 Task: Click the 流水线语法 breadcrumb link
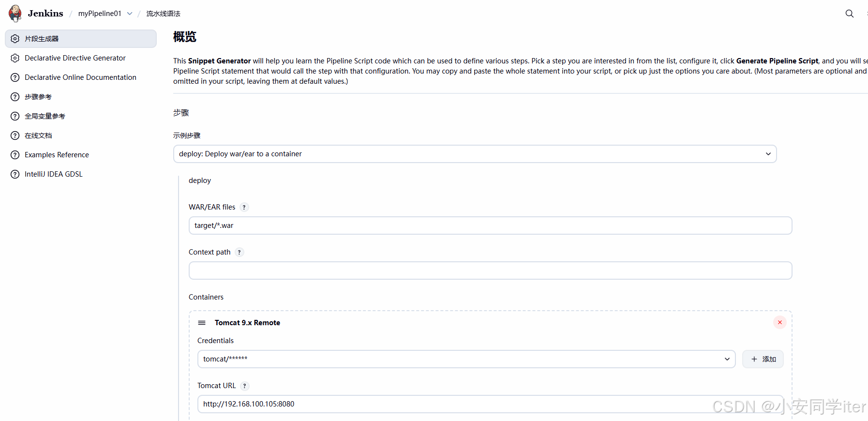tap(163, 14)
